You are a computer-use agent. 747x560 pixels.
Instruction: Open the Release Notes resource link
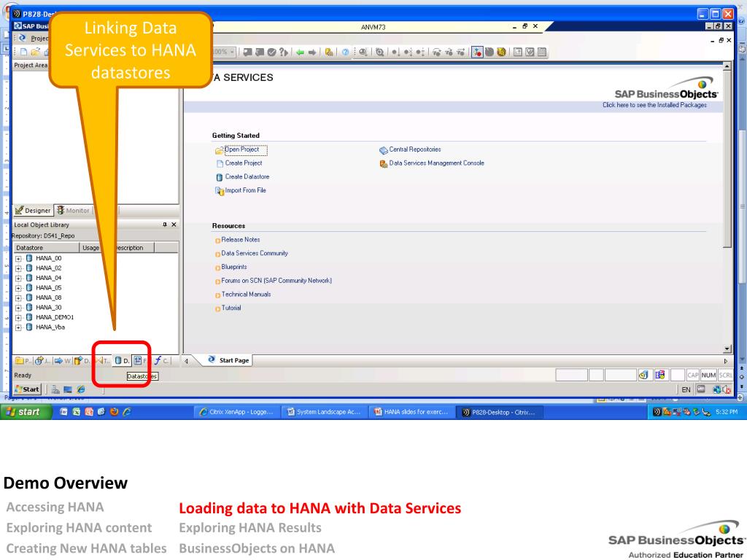click(x=241, y=239)
